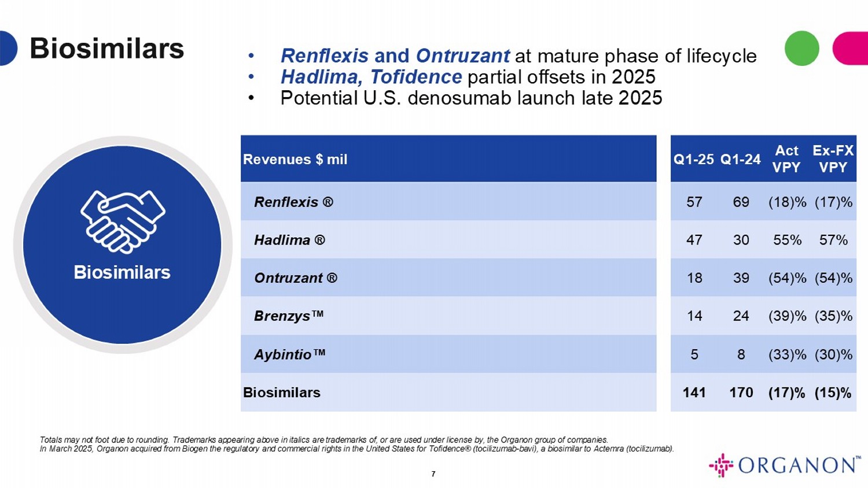Select Hadlima Q1-25 value 47
The image size is (868, 488).
tap(694, 240)
